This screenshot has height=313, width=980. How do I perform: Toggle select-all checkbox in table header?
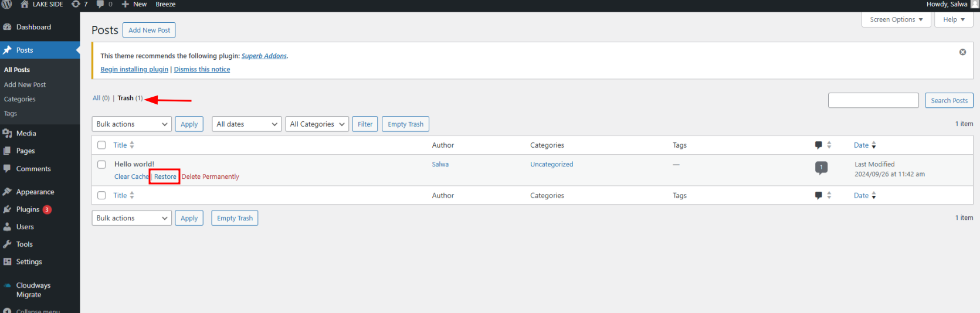[x=101, y=145]
